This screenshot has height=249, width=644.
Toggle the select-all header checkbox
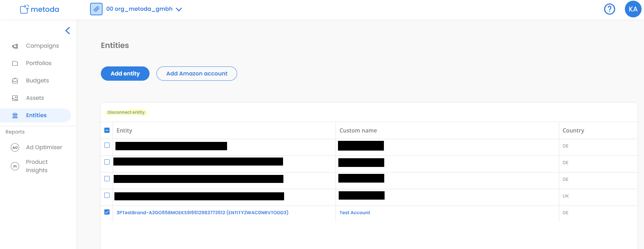107,130
